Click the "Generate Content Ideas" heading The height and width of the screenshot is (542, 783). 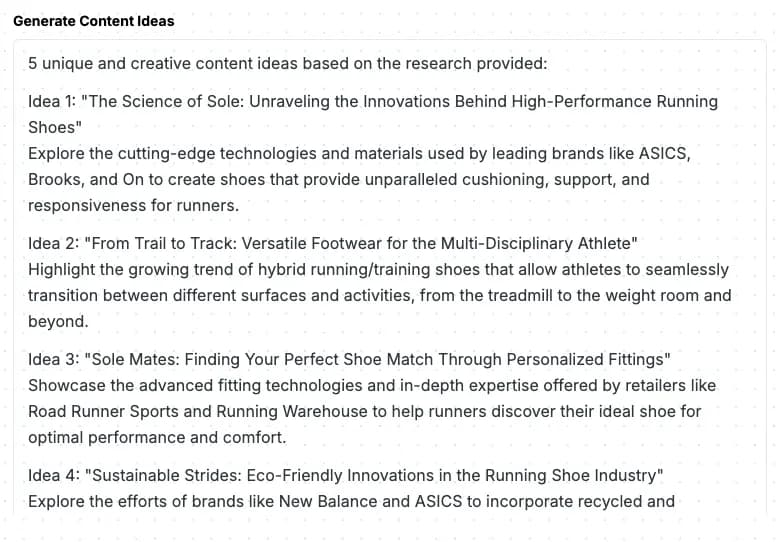tap(93, 20)
